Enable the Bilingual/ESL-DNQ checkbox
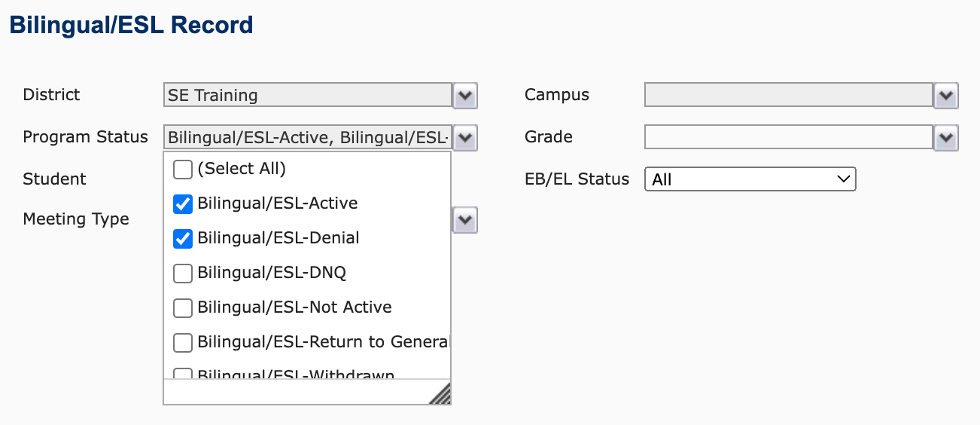The height and width of the screenshot is (425, 980). (x=183, y=273)
